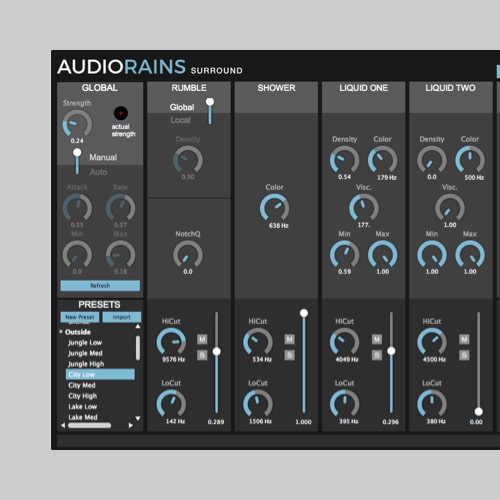Select the Jungle High preset

coord(86,364)
